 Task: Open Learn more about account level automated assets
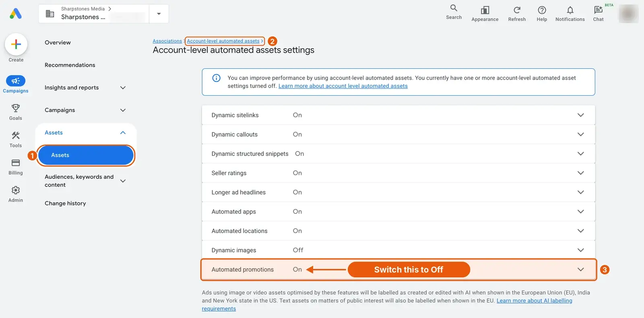[343, 86]
